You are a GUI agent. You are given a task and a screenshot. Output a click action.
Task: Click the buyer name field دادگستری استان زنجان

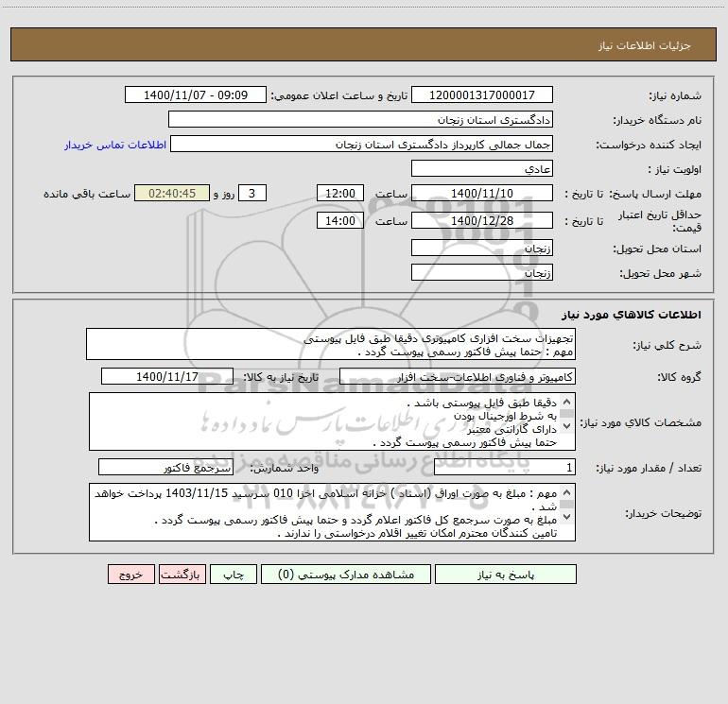click(360, 119)
